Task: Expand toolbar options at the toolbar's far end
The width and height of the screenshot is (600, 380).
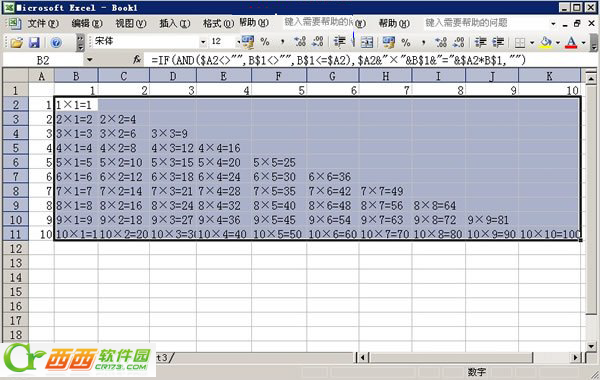Action: click(x=593, y=42)
